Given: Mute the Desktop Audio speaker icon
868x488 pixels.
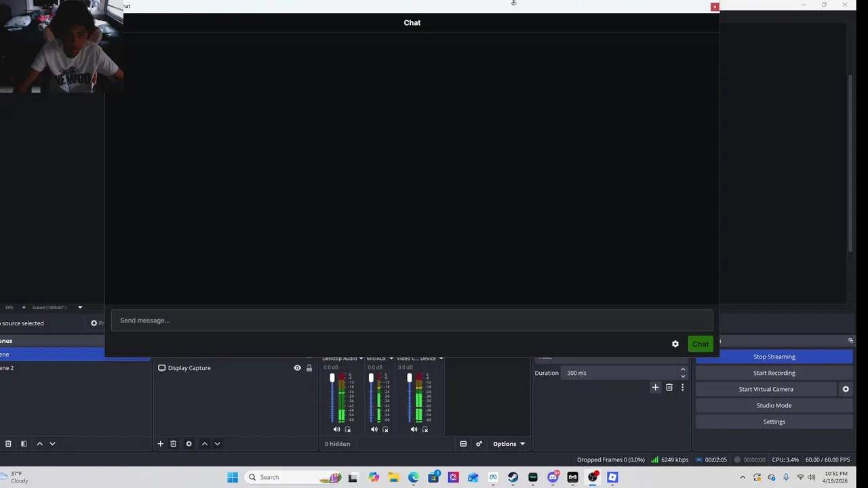Looking at the screenshot, I should coord(336,430).
